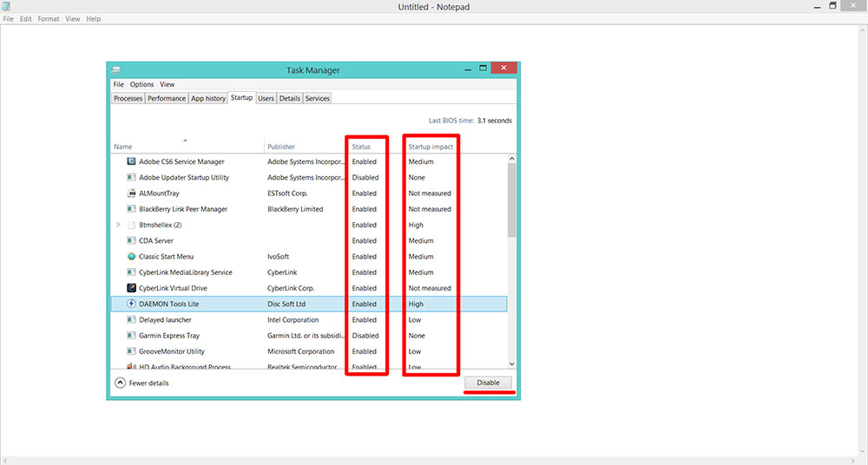The height and width of the screenshot is (465, 868).
Task: Select the Adobe CS6 Service Manager name
Action: click(181, 161)
